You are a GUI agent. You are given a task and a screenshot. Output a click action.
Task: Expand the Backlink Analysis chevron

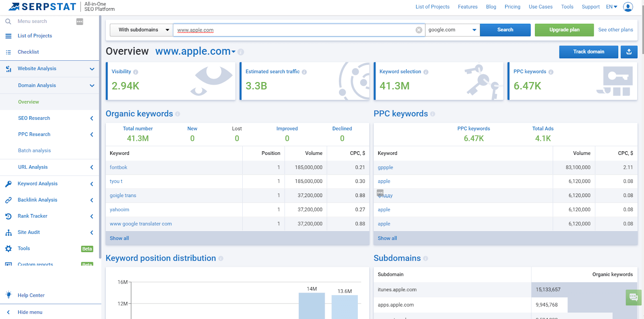pyautogui.click(x=92, y=200)
